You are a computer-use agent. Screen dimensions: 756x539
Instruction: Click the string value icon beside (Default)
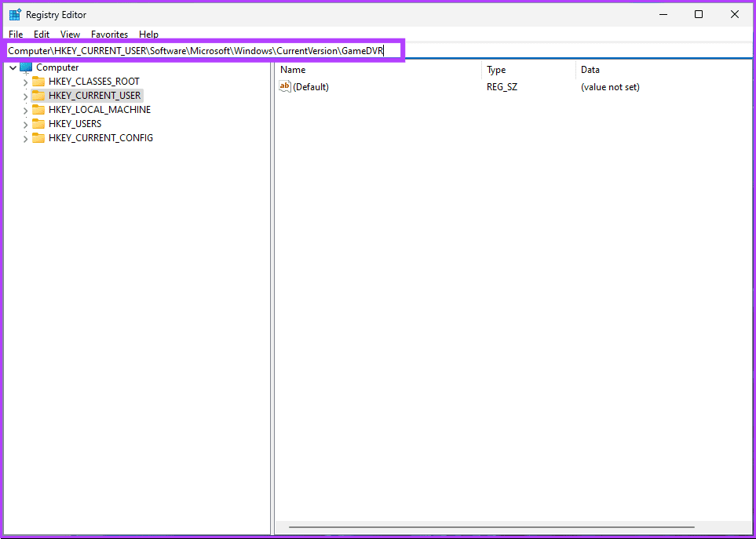pyautogui.click(x=285, y=87)
